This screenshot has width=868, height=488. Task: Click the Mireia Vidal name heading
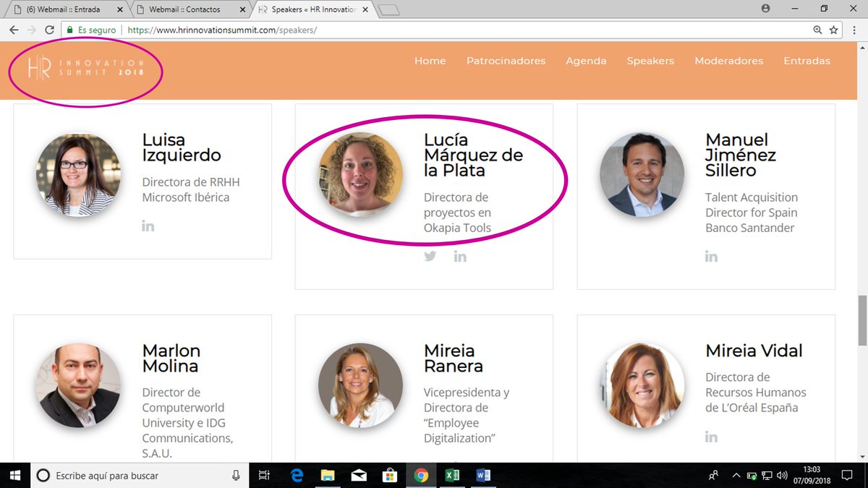(754, 351)
